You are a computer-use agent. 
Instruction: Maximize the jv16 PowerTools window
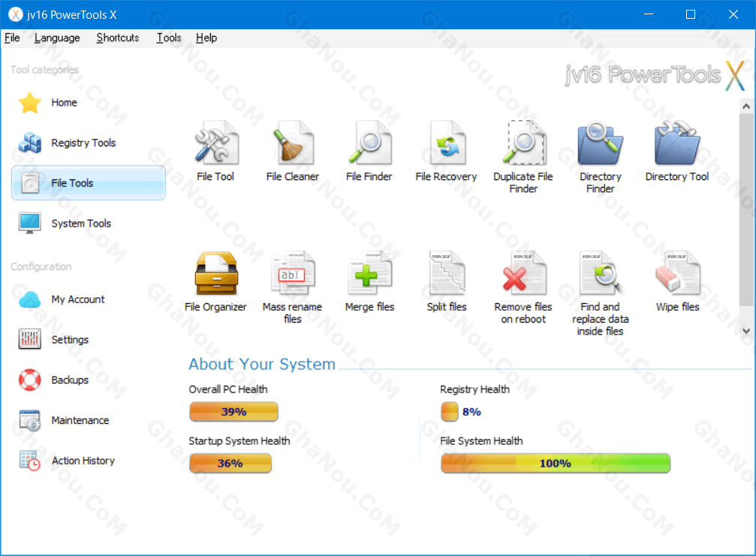(691, 14)
